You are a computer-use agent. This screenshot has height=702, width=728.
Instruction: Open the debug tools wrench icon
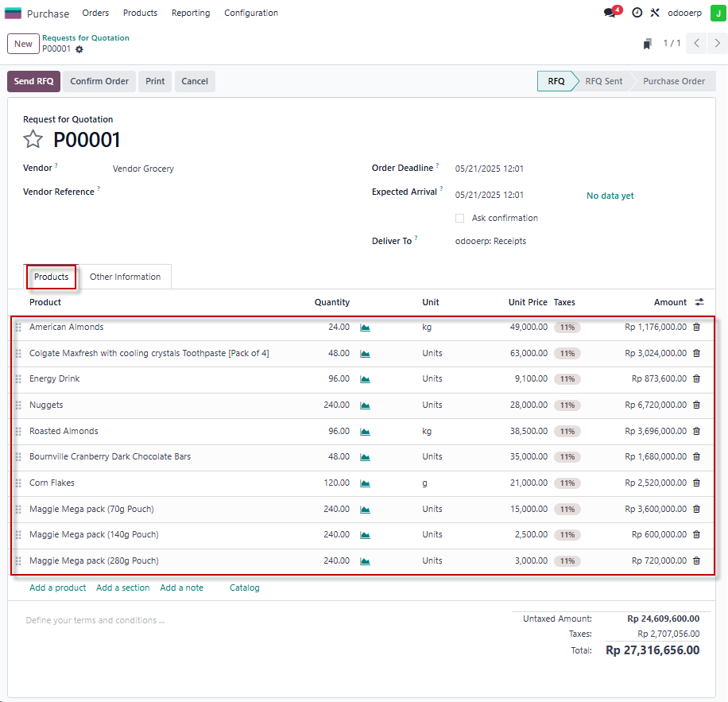click(655, 13)
